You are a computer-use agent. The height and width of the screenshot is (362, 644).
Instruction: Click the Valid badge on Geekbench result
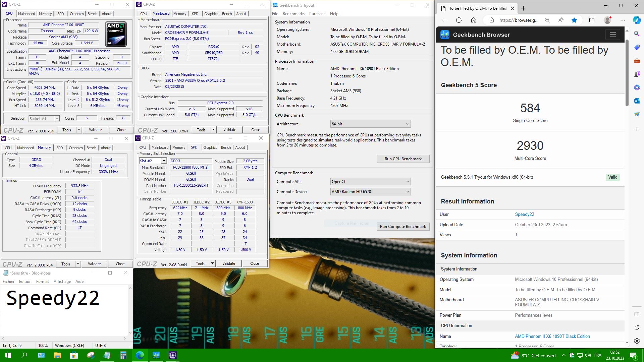612,177
